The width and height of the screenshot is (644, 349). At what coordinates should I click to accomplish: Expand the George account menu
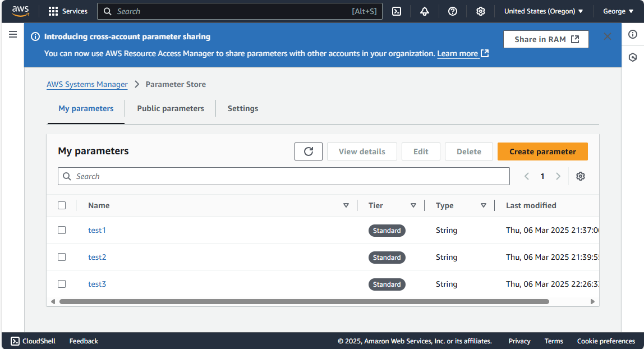(618, 11)
